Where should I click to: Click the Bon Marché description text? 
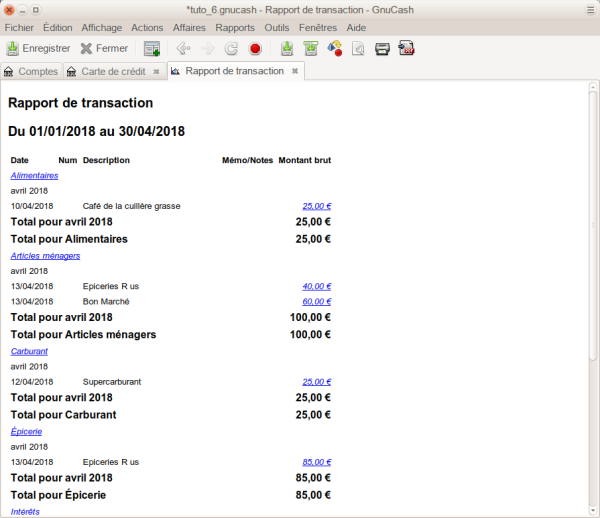click(x=106, y=302)
